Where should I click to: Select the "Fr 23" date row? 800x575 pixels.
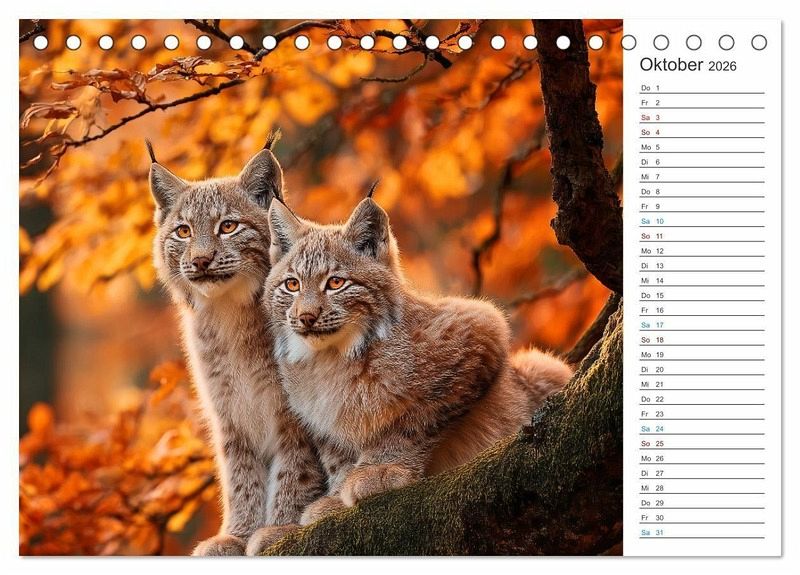point(702,413)
